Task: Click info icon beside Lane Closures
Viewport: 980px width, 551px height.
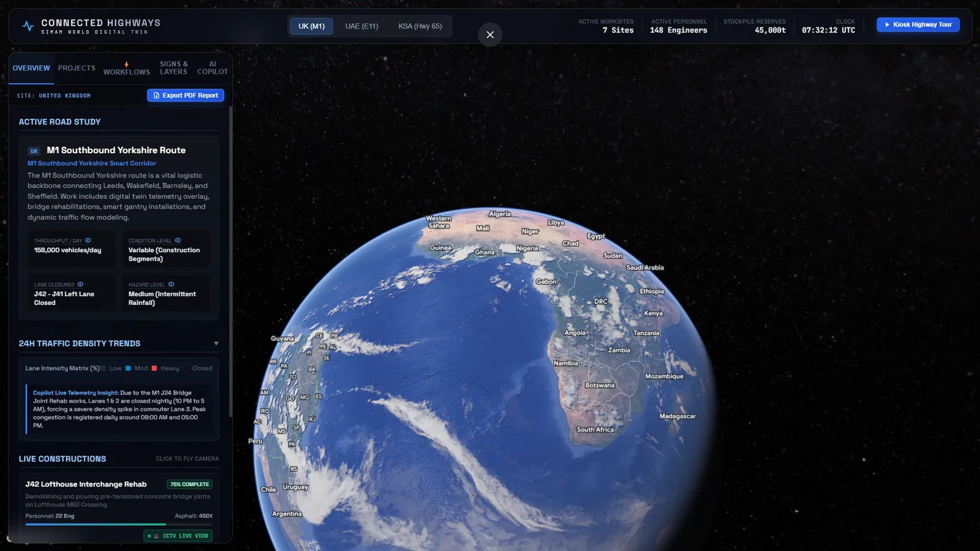Action: click(x=80, y=285)
